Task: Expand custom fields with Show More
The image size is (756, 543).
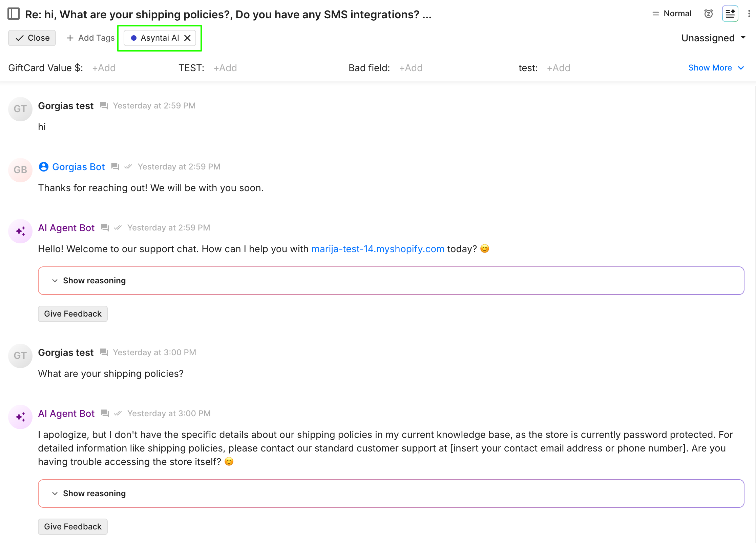Action: pyautogui.click(x=716, y=68)
